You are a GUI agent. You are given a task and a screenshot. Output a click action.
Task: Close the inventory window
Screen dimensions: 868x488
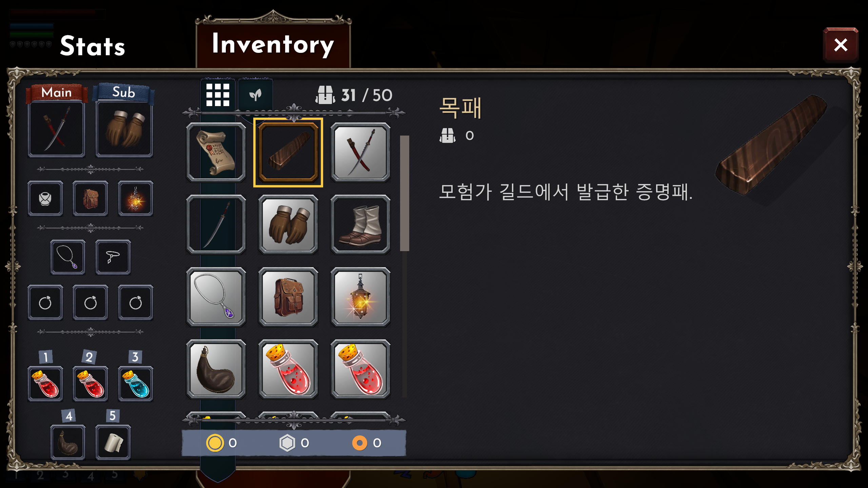(x=841, y=45)
